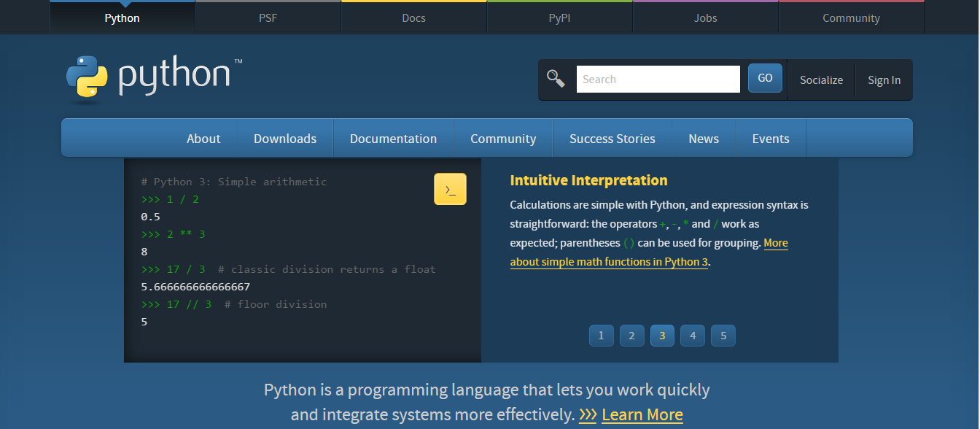
Task: Click the code line ">>> 1 / 2"
Action: (x=170, y=199)
